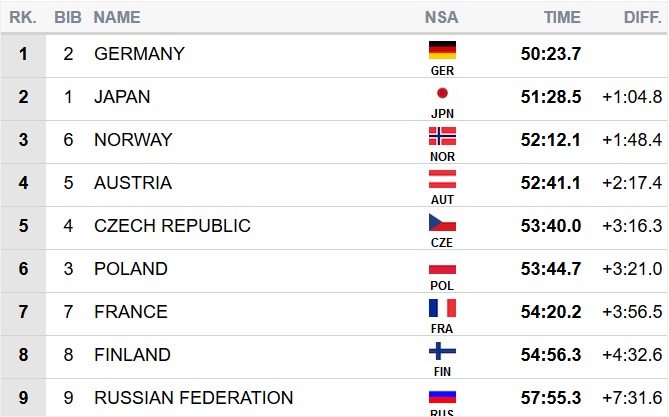Click the DIFF. column header

coord(639,17)
